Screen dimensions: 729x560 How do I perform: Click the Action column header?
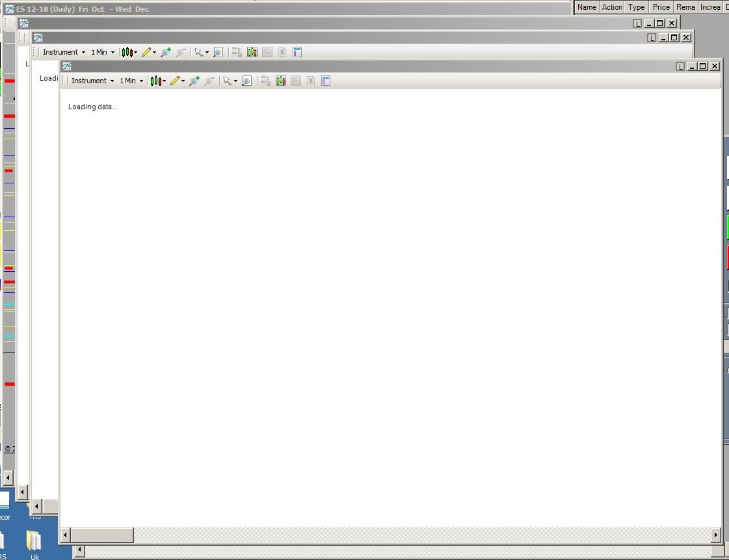pyautogui.click(x=612, y=7)
